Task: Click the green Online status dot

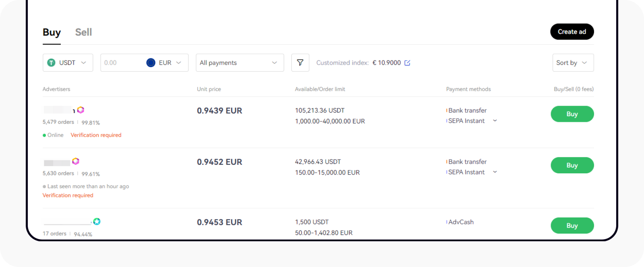Action: 44,135
